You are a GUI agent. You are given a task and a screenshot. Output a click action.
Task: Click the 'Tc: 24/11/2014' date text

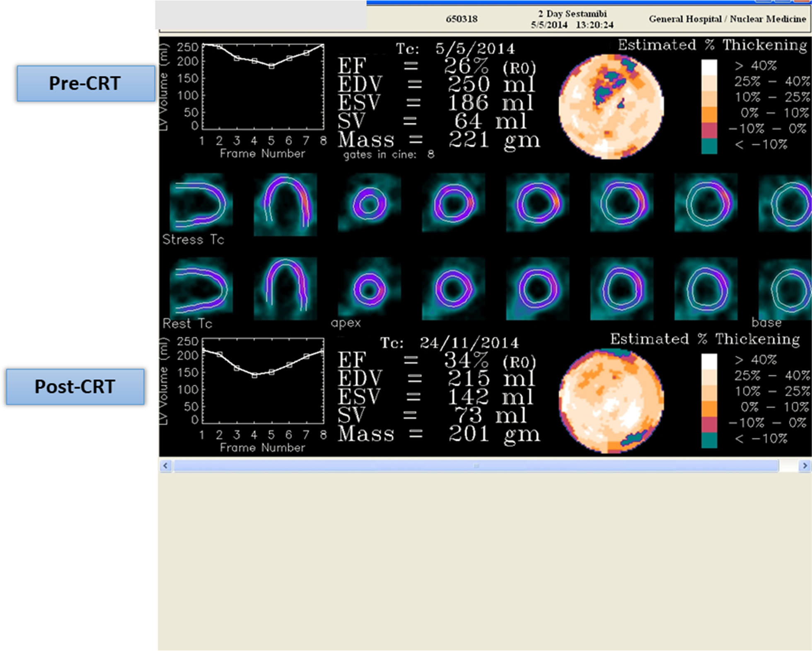tap(450, 343)
